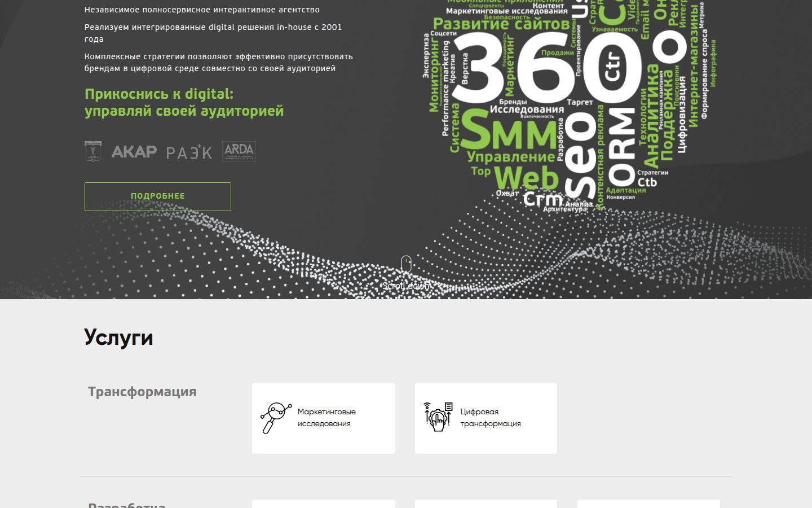Click the green "Прикоснись к digital" headline
Image resolution: width=812 pixels, height=508 pixels.
(184, 102)
